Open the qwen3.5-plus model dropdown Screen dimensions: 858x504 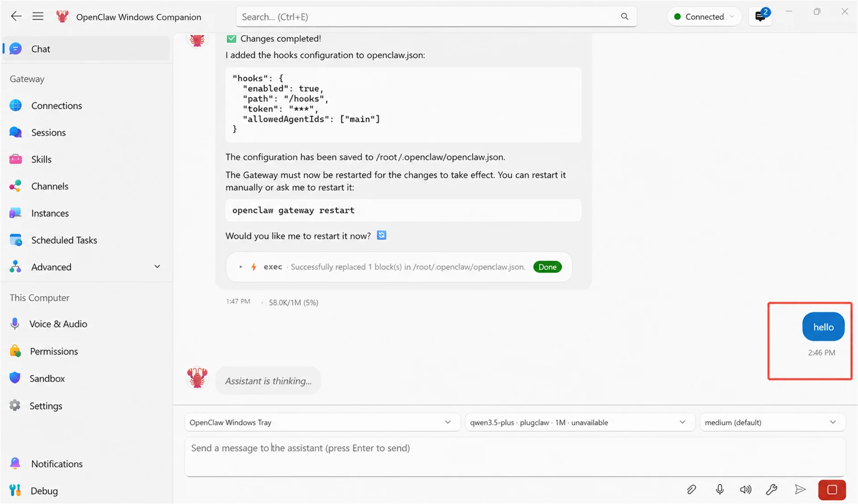click(x=580, y=422)
